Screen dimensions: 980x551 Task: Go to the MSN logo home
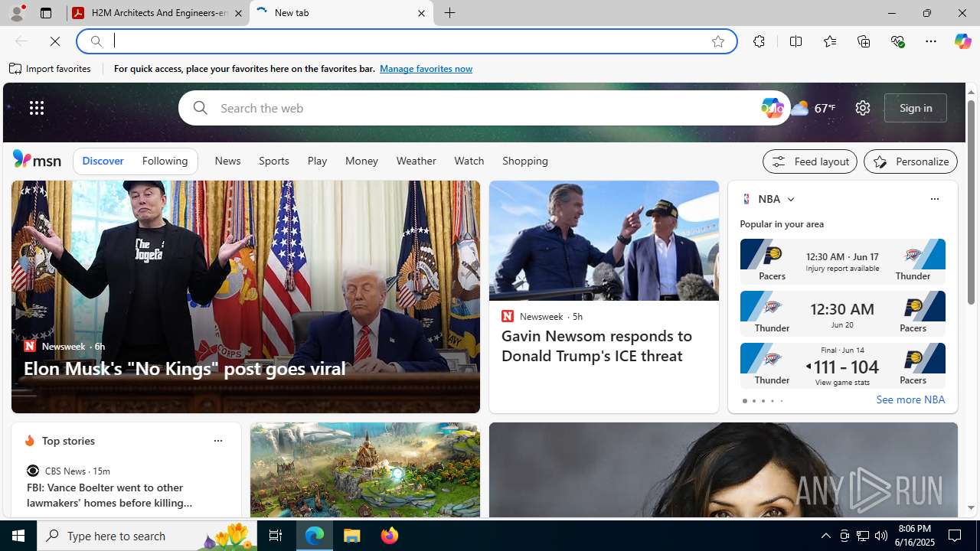click(37, 159)
